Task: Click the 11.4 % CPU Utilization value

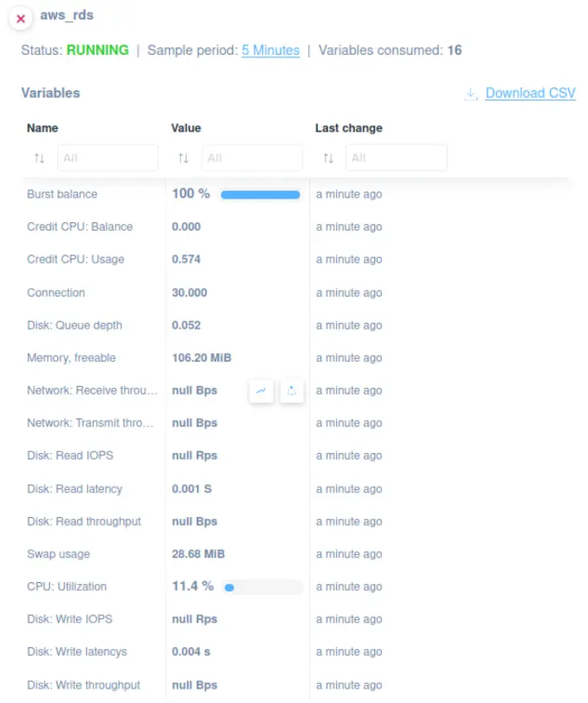Action: pyautogui.click(x=193, y=586)
